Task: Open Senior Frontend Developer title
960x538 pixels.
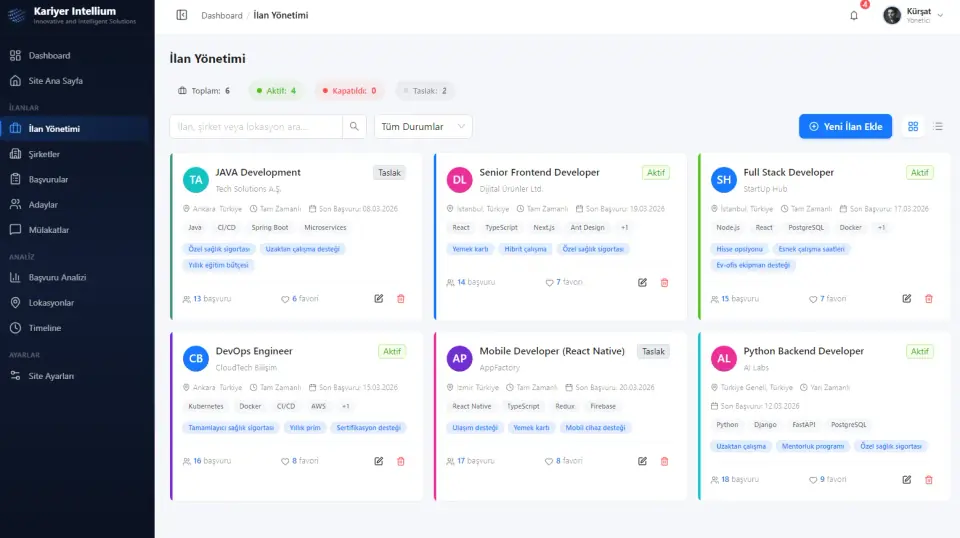Action: pos(539,173)
